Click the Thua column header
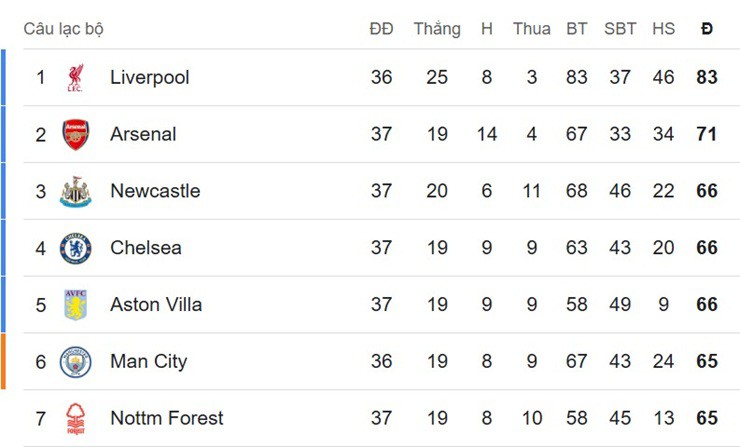 532,29
